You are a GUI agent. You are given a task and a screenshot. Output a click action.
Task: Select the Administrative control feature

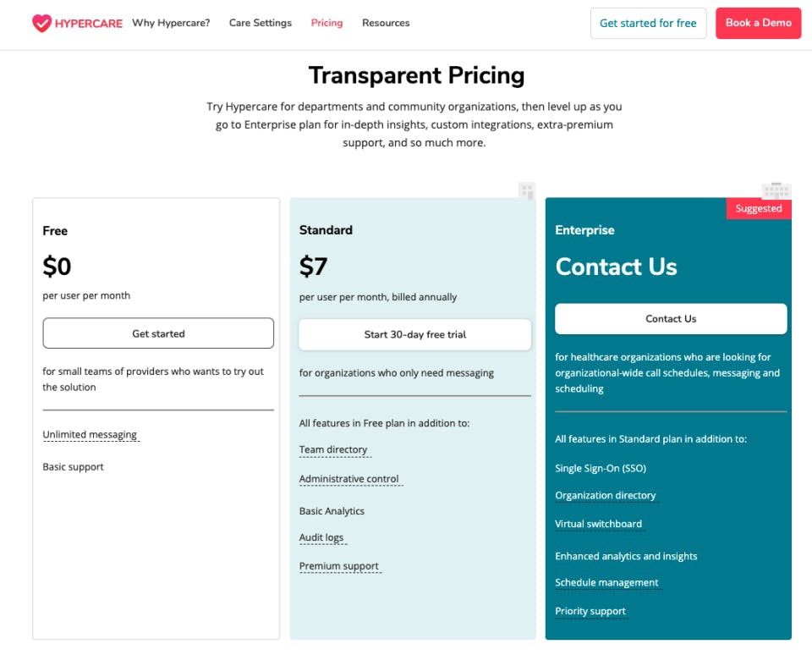[x=348, y=479]
